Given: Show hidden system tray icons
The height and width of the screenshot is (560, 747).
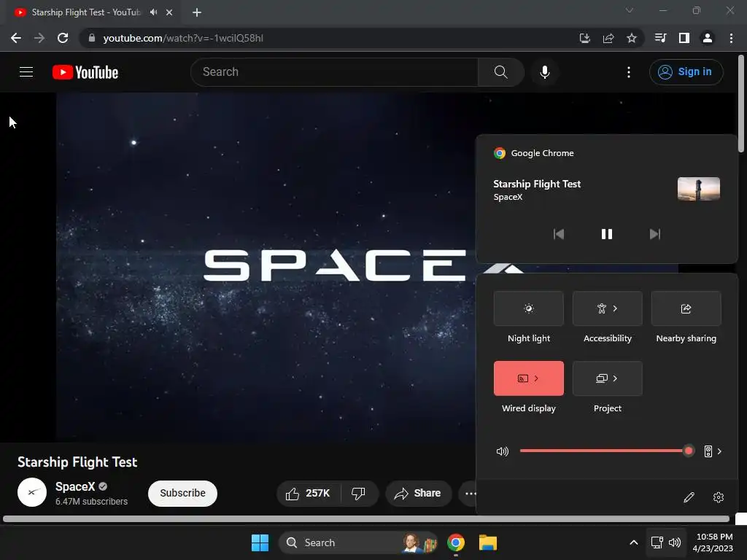Looking at the screenshot, I should click(634, 542).
